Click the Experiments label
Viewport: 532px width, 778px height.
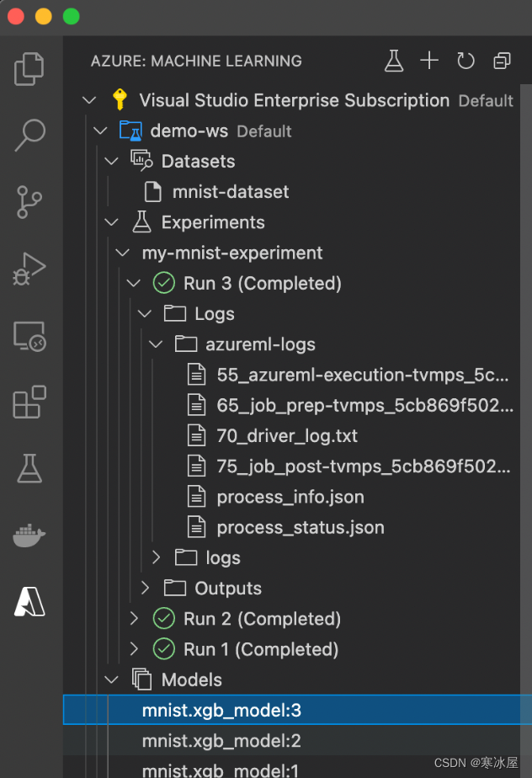click(213, 222)
